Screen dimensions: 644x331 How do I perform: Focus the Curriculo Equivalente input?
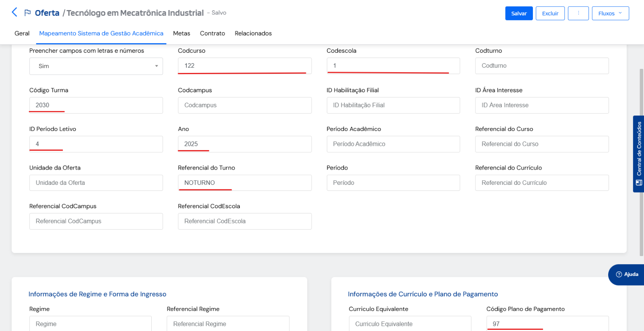point(410,323)
